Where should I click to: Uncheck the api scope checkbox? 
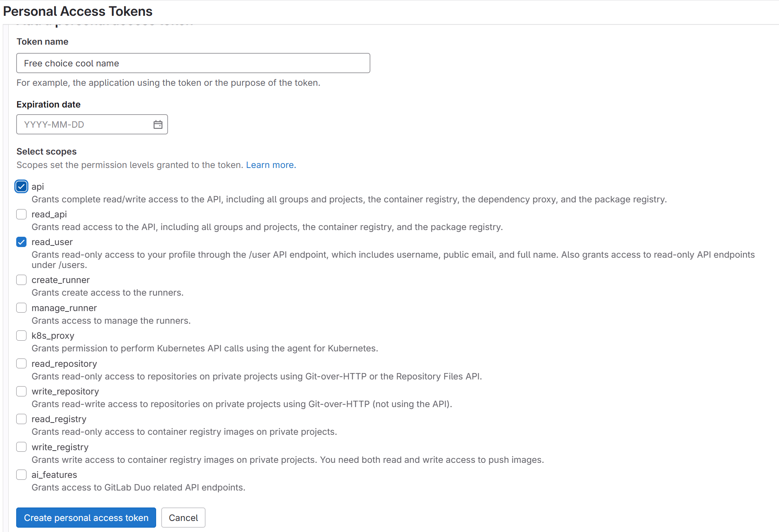click(21, 186)
